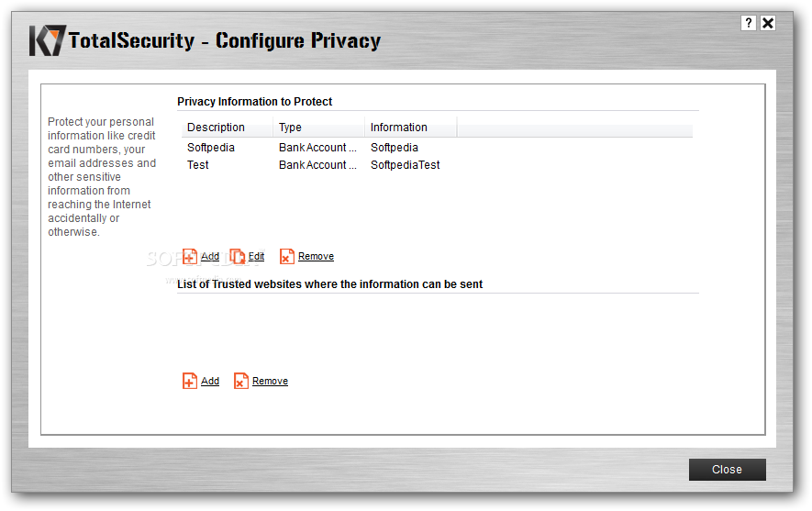Viewport: 812px width, 511px height.
Task: Click the List of Trusted websites heading
Action: pos(330,284)
